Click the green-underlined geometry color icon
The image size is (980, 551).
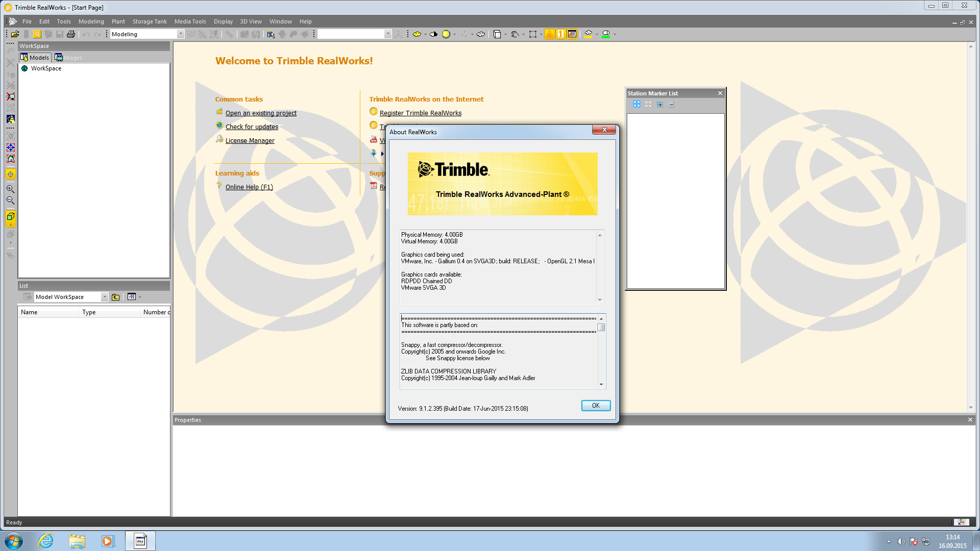point(606,34)
